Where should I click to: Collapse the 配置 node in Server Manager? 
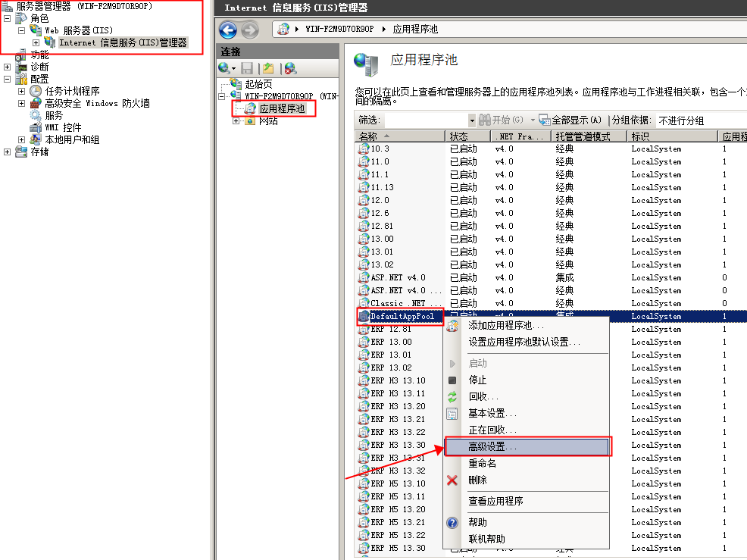(x=8, y=79)
